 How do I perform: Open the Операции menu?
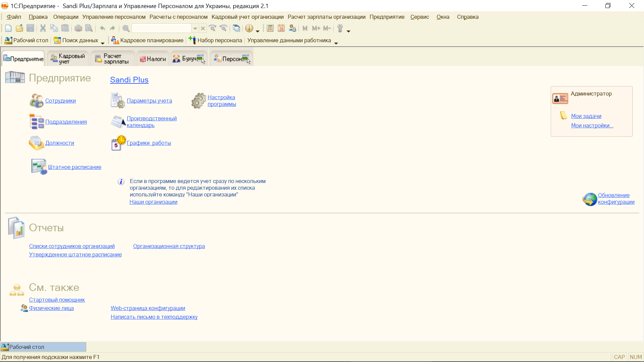point(66,17)
